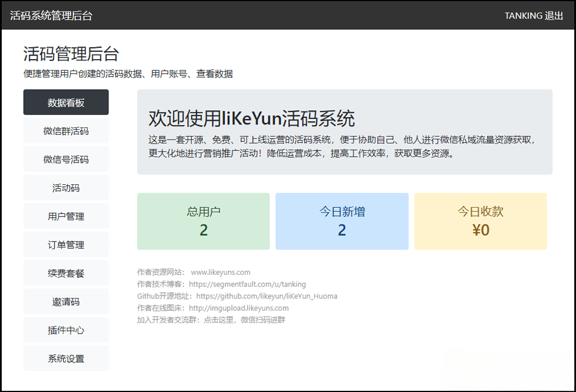Visit the author's segmentfault blog link

(247, 284)
